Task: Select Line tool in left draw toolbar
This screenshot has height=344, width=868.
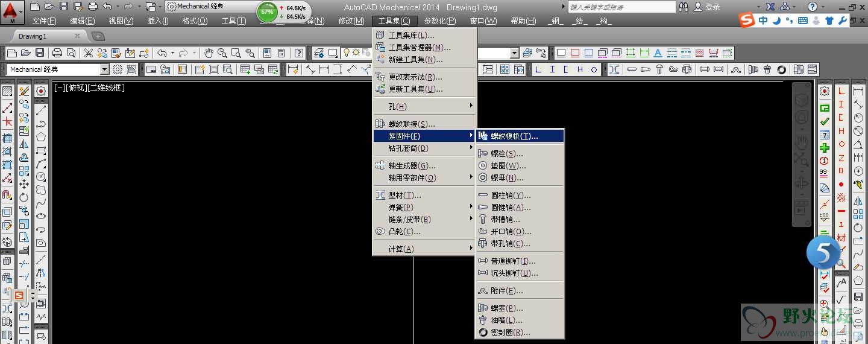Action: [41, 110]
